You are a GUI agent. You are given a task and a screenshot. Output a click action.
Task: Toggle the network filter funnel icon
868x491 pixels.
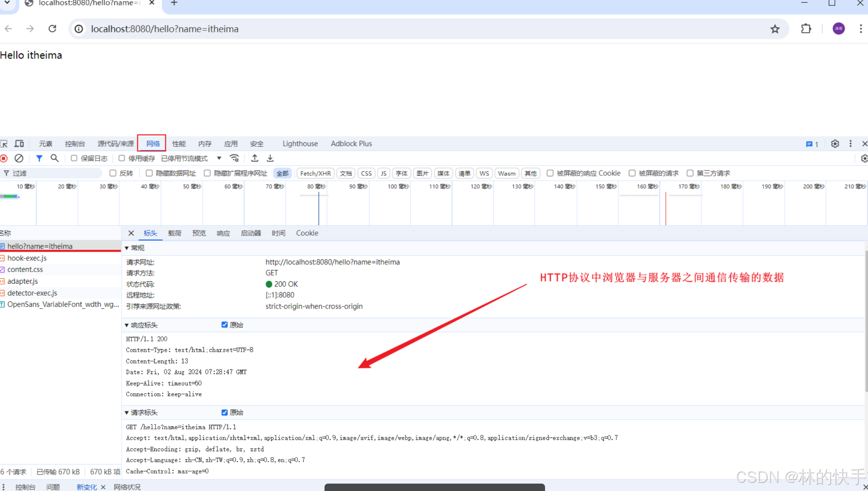point(39,158)
